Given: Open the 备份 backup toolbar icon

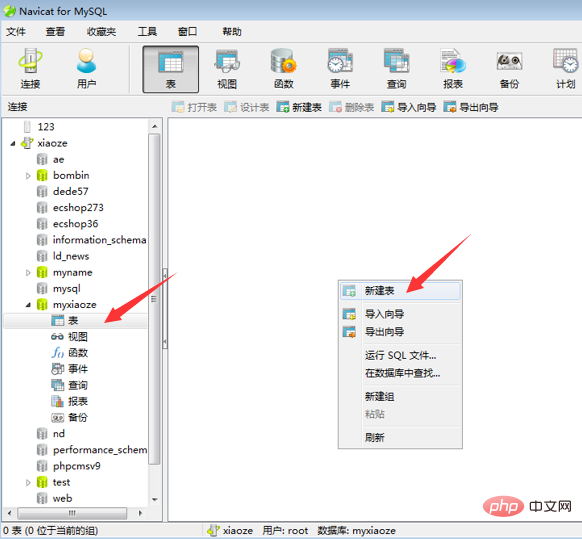Looking at the screenshot, I should pos(509,69).
